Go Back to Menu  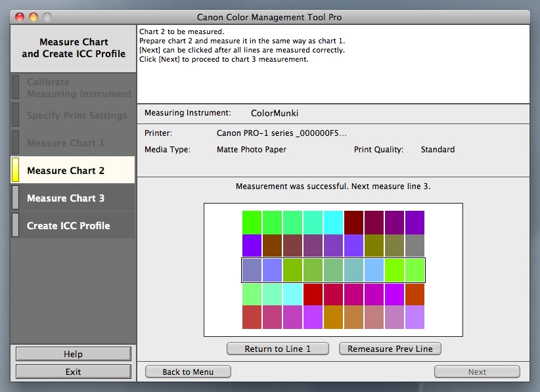click(188, 372)
